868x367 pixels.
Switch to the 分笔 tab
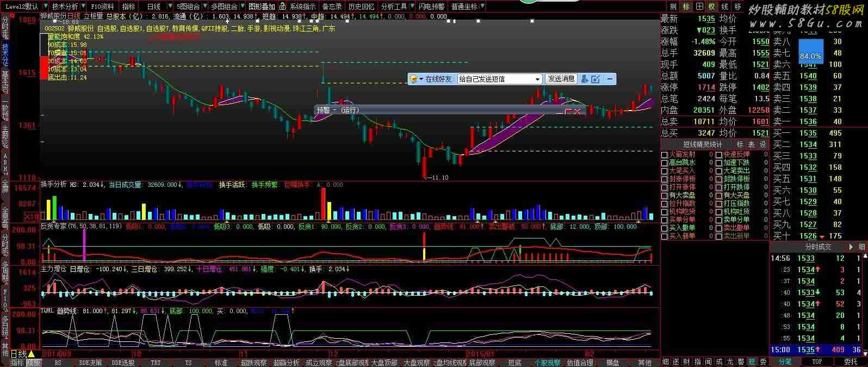(x=785, y=362)
